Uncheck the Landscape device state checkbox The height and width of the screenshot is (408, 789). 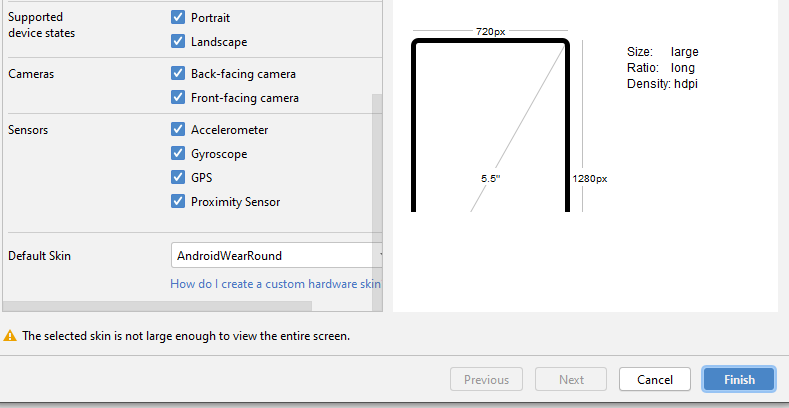tap(178, 41)
